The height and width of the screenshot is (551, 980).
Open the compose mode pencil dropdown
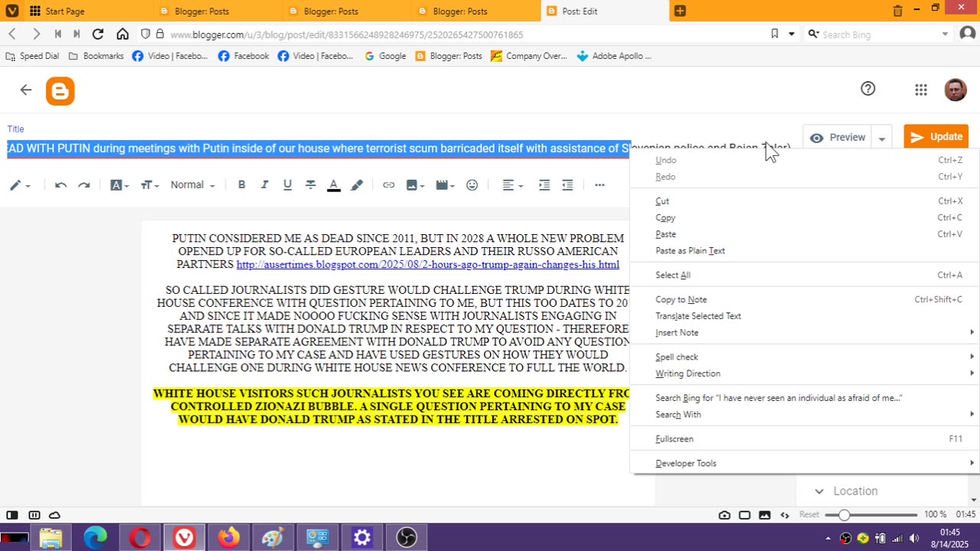pyautogui.click(x=20, y=185)
